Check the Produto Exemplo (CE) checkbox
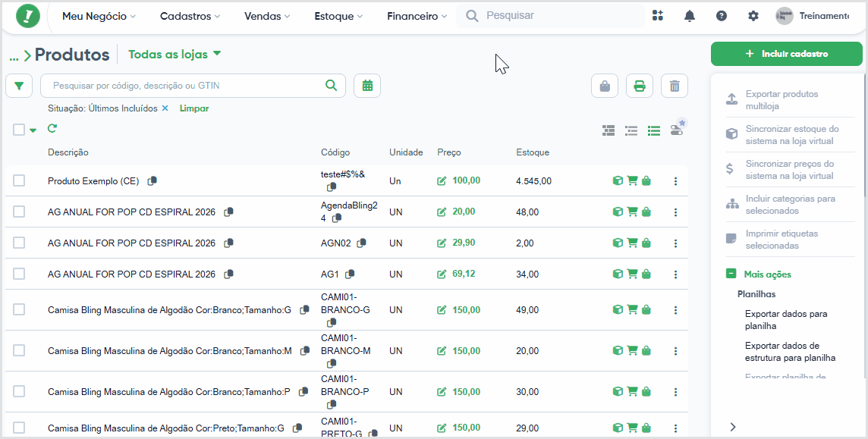Viewport: 868px width, 439px height. click(x=19, y=180)
